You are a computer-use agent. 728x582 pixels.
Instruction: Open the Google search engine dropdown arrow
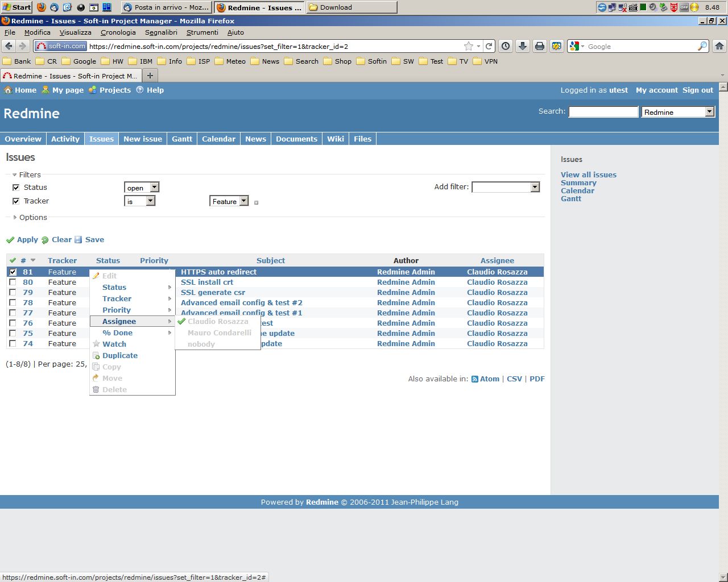tap(582, 47)
